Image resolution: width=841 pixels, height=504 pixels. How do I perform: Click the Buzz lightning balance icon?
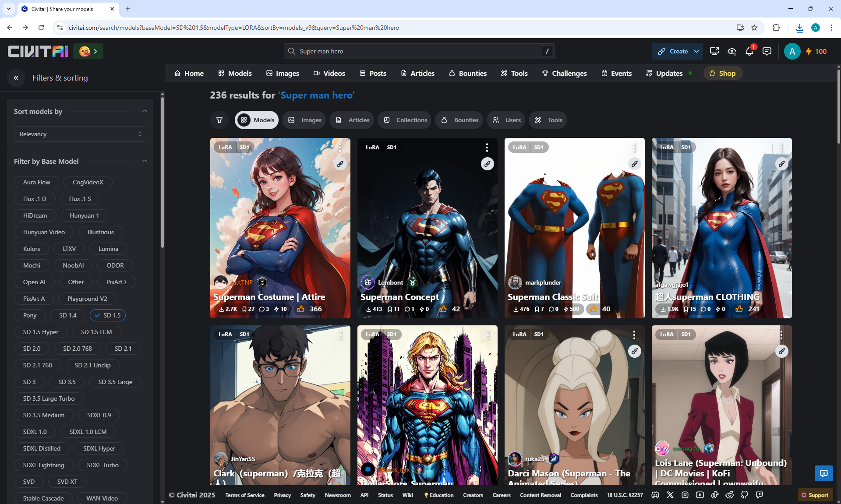(808, 52)
